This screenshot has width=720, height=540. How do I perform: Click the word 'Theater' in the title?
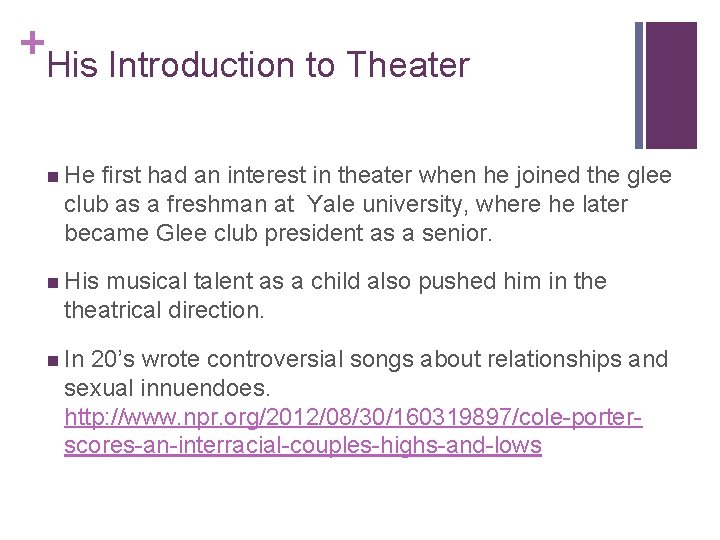point(407,66)
